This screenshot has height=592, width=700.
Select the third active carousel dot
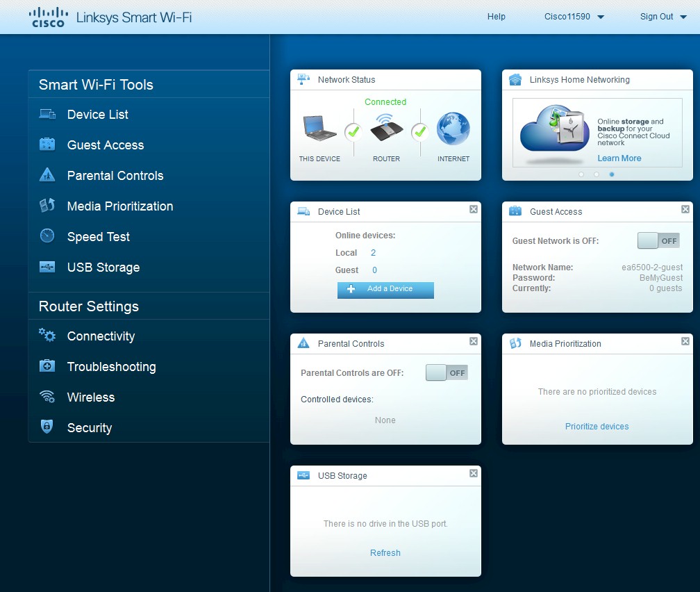coord(612,174)
